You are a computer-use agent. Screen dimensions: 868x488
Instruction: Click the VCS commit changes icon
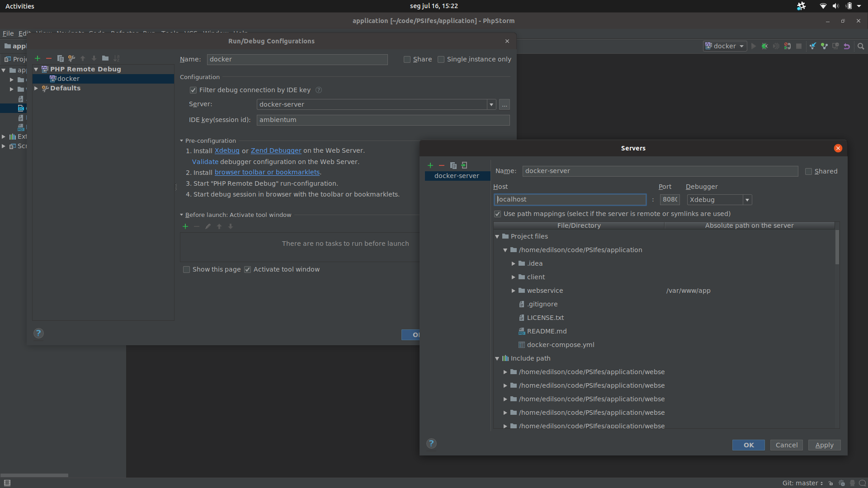(824, 46)
